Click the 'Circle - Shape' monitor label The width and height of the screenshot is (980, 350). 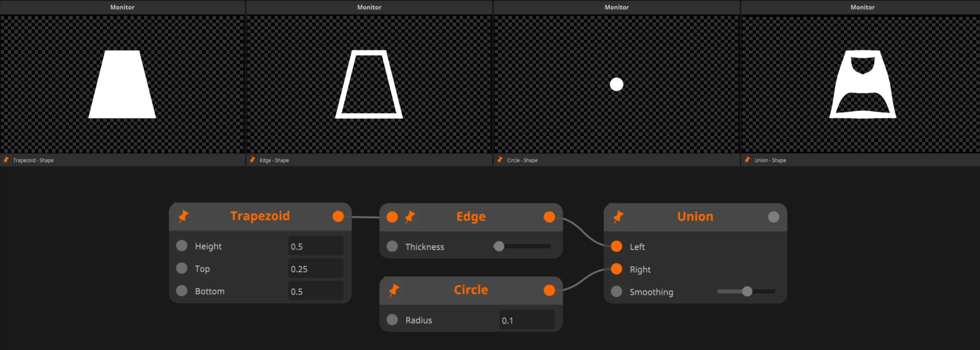[x=522, y=161]
